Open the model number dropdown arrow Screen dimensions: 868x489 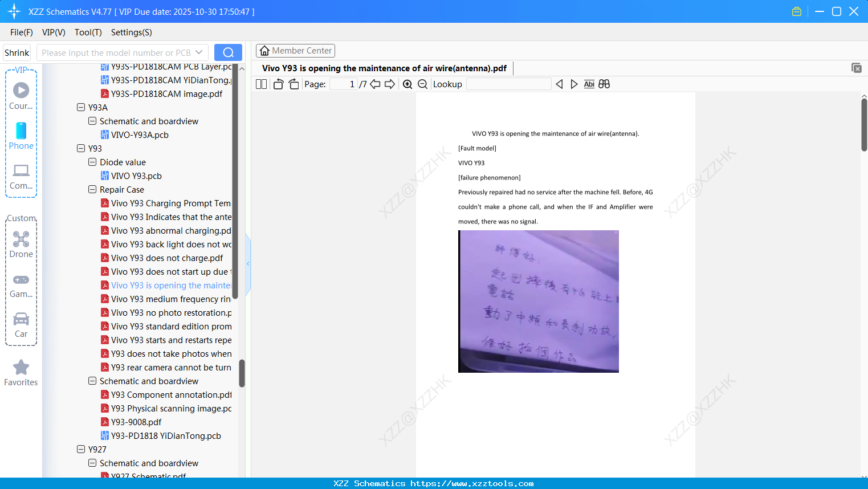(x=199, y=52)
